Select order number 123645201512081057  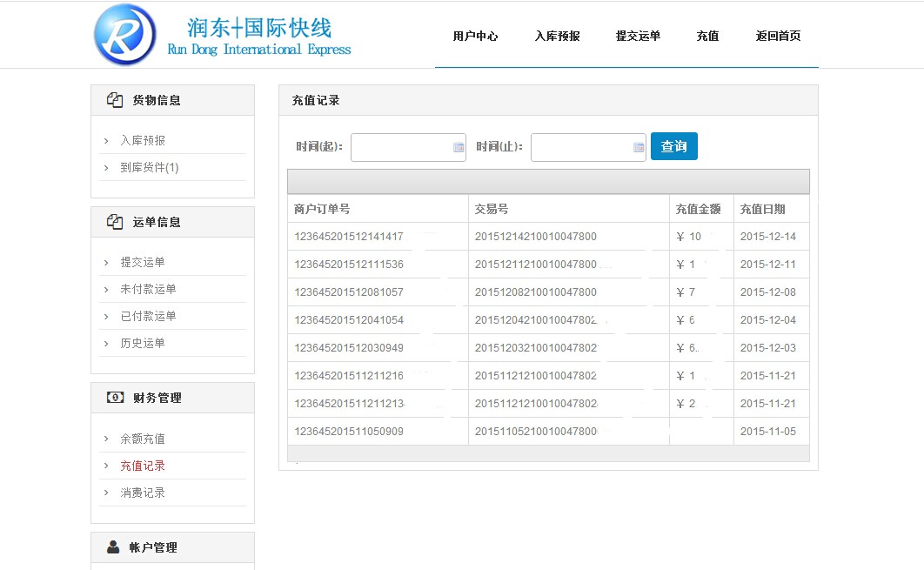[349, 292]
